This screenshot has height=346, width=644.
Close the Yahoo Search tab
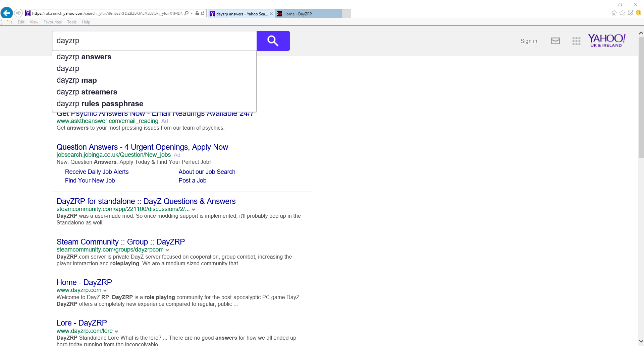(x=271, y=14)
